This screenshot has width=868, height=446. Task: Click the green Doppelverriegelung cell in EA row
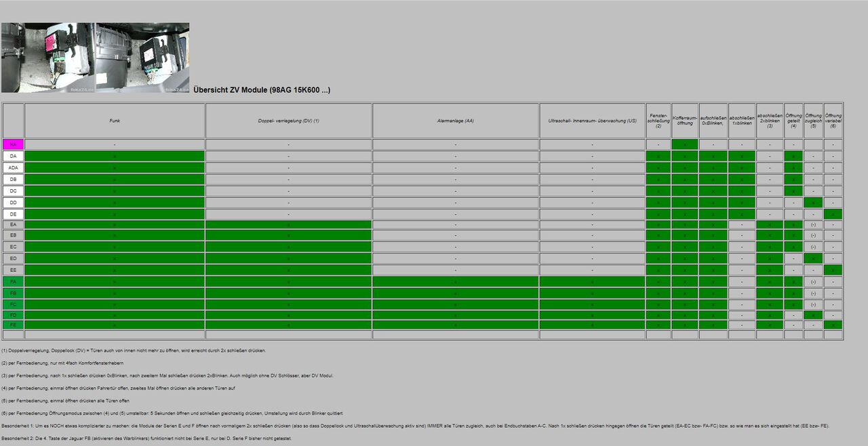click(288, 224)
